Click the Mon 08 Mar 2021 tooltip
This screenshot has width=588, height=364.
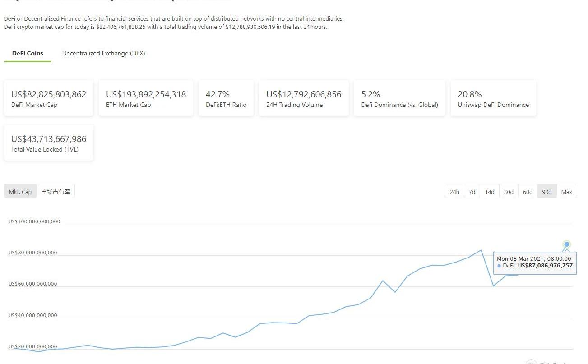pos(534,262)
